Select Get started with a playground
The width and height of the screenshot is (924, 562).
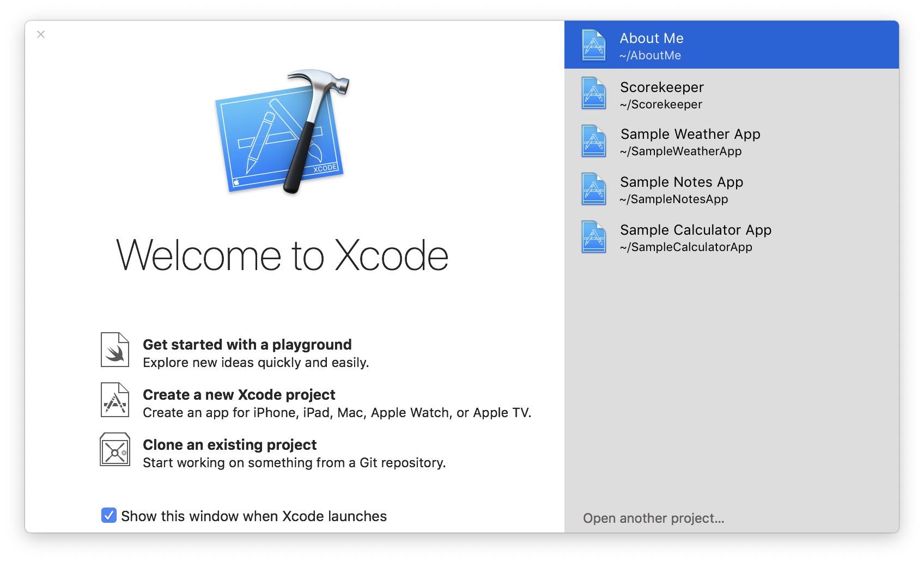[x=247, y=345]
